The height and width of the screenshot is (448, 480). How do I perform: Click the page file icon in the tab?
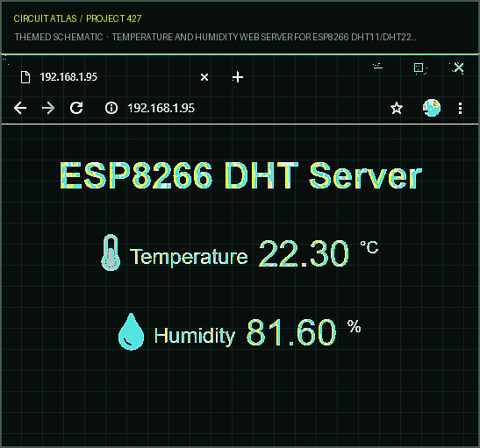click(25, 77)
